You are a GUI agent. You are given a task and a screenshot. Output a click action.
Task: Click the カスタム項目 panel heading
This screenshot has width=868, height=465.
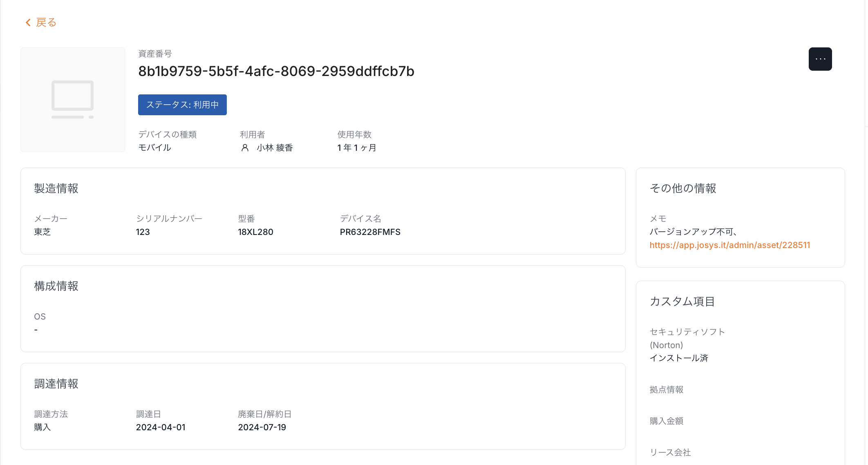[x=682, y=302]
